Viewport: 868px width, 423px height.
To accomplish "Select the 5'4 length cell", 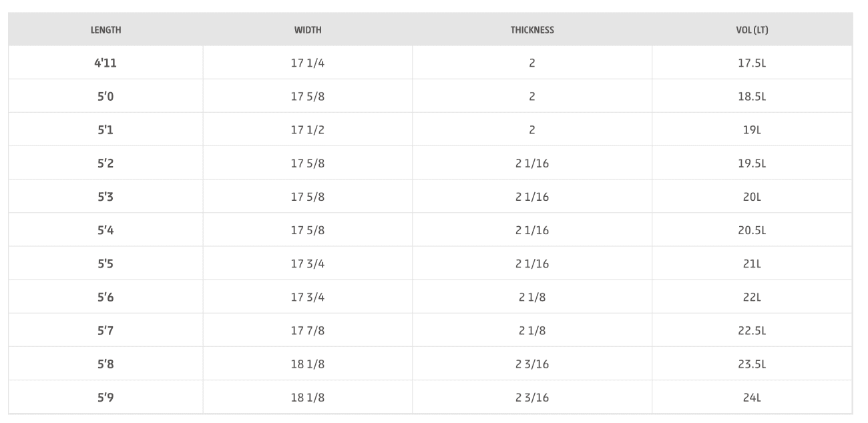I will [105, 230].
